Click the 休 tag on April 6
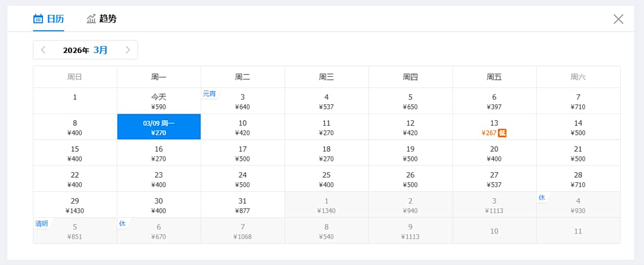 122,224
